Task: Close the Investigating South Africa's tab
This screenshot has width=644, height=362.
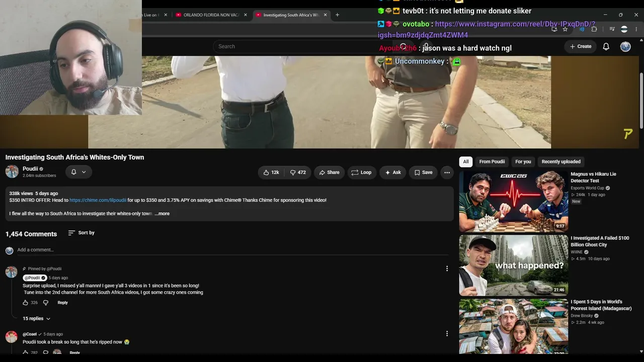Action: 325,15
